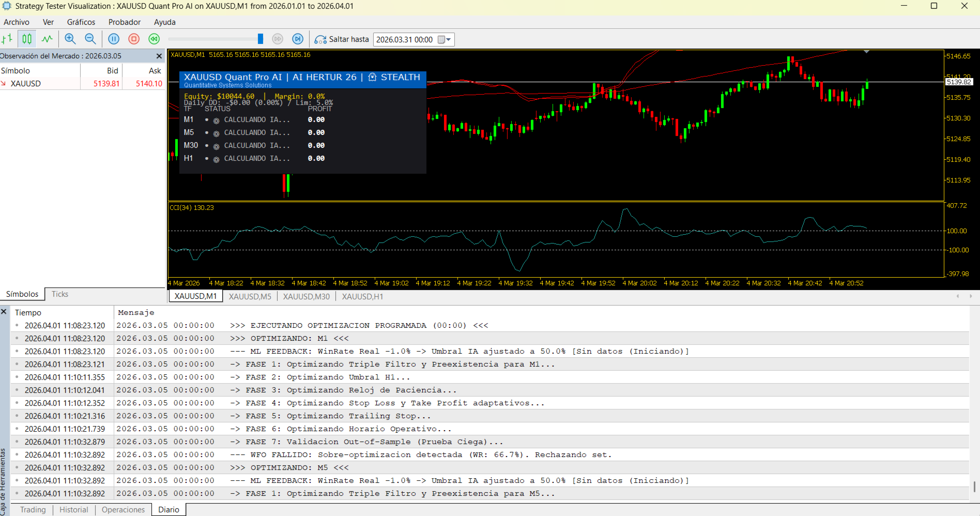Open the date picker calendar dropdown
The height and width of the screenshot is (516, 980).
(445, 40)
